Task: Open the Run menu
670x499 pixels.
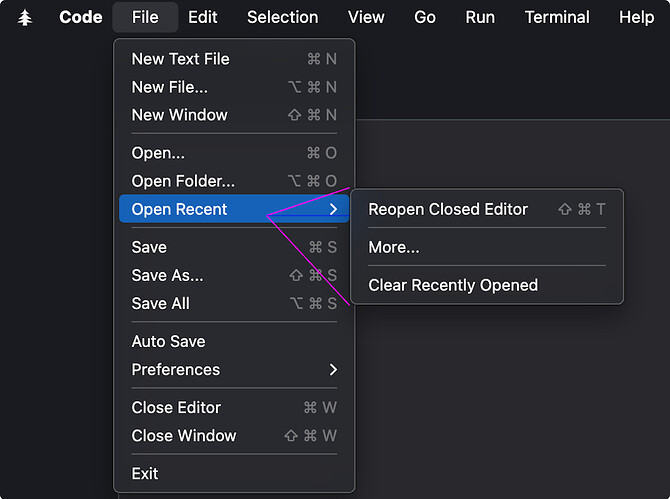Action: click(480, 18)
